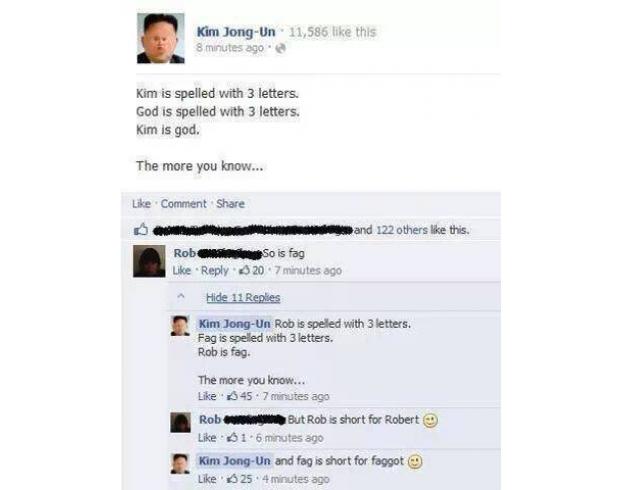
Task: Like the main post
Action: (141, 204)
